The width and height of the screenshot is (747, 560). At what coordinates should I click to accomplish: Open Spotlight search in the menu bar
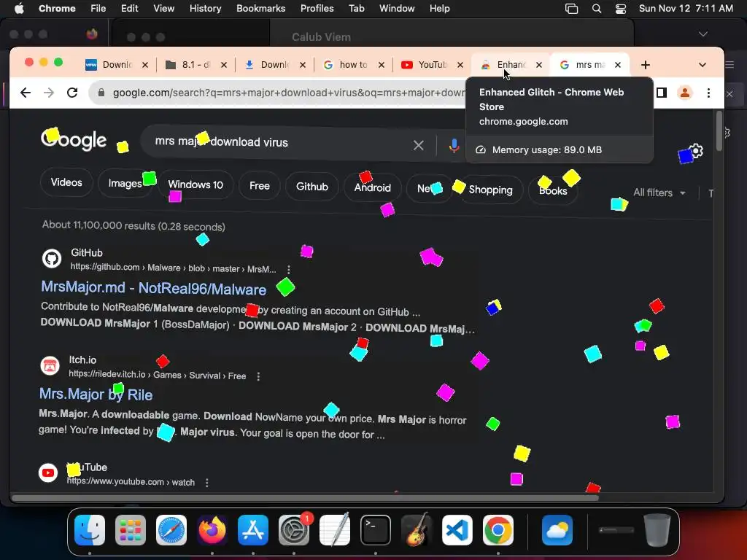point(597,9)
